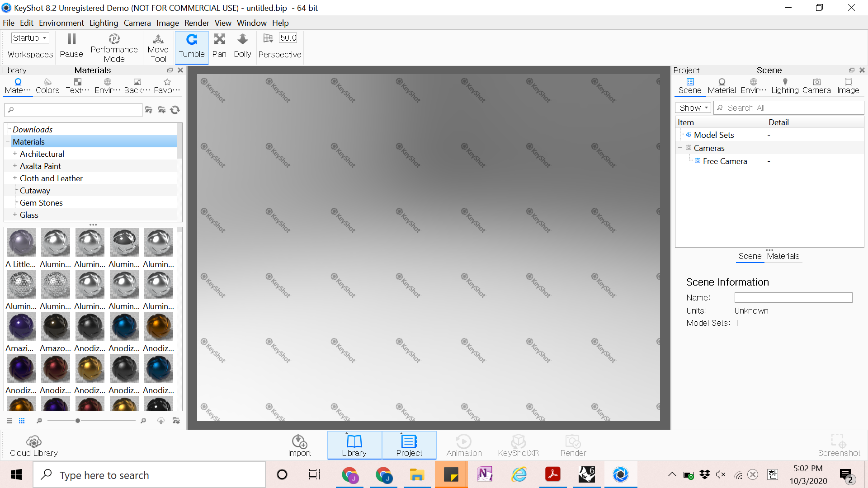
Task: Open the Show dropdown in Scene
Action: [x=693, y=108]
